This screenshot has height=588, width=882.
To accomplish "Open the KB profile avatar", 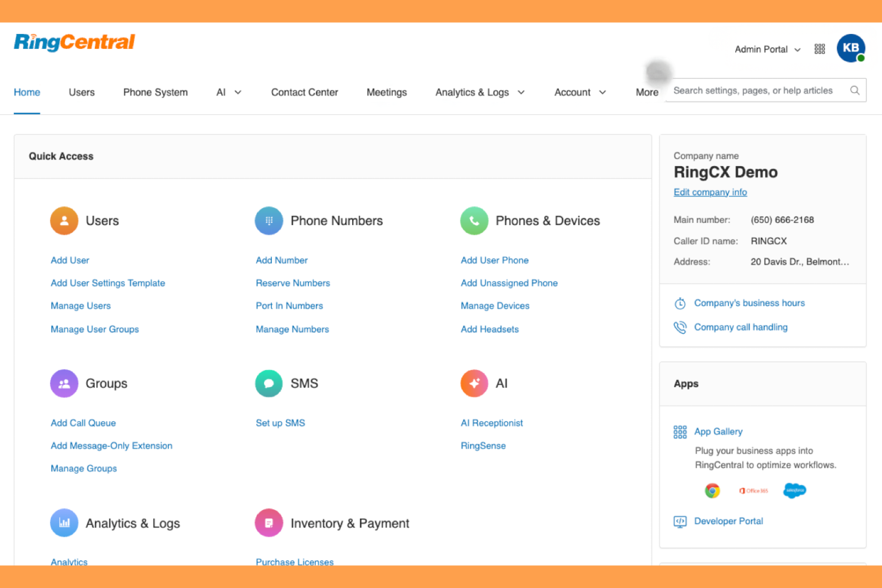I will pyautogui.click(x=850, y=48).
